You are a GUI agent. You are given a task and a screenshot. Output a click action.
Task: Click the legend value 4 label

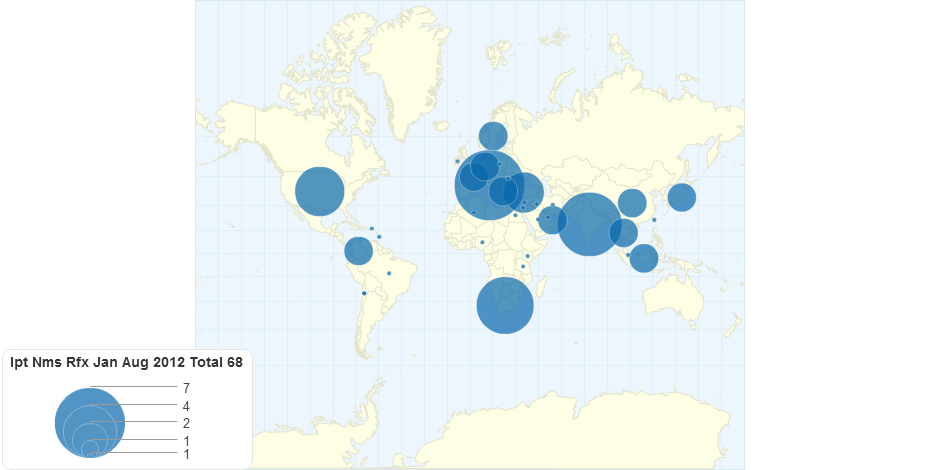click(x=186, y=406)
